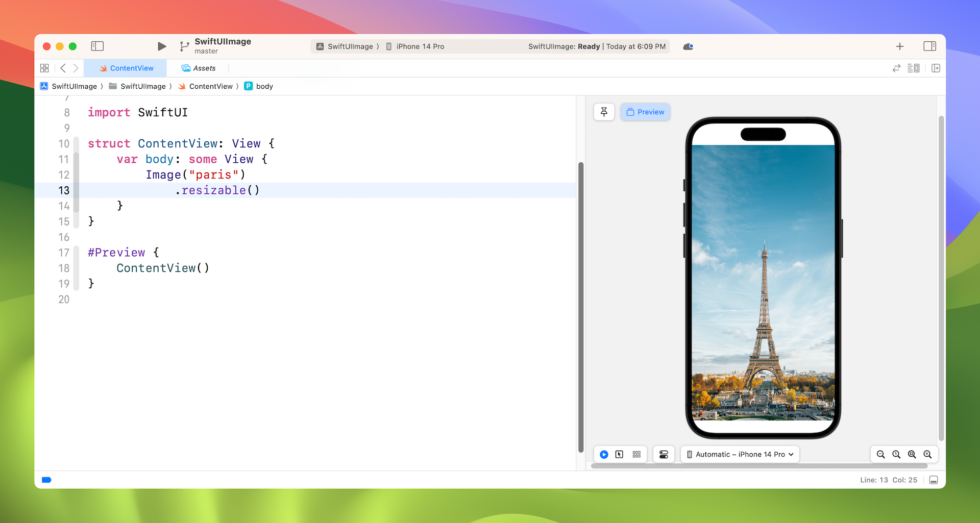Toggle code review changes arrows
The image size is (980, 523).
(x=896, y=68)
